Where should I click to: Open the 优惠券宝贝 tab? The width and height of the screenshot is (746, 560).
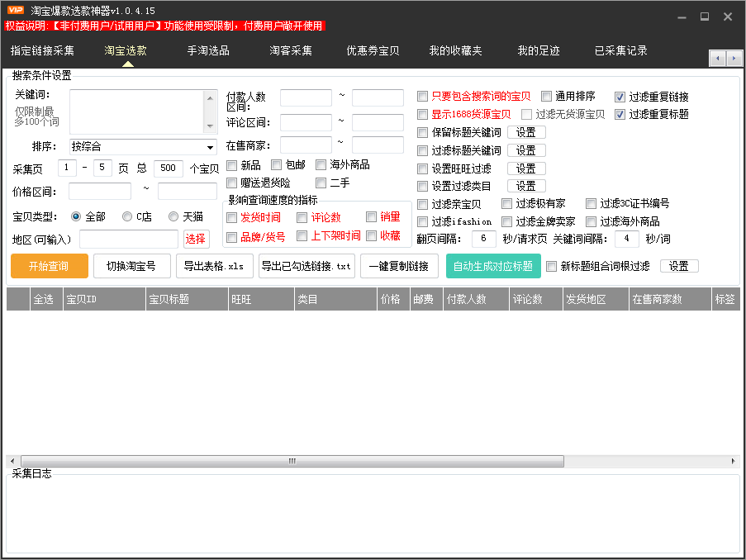pyautogui.click(x=373, y=50)
